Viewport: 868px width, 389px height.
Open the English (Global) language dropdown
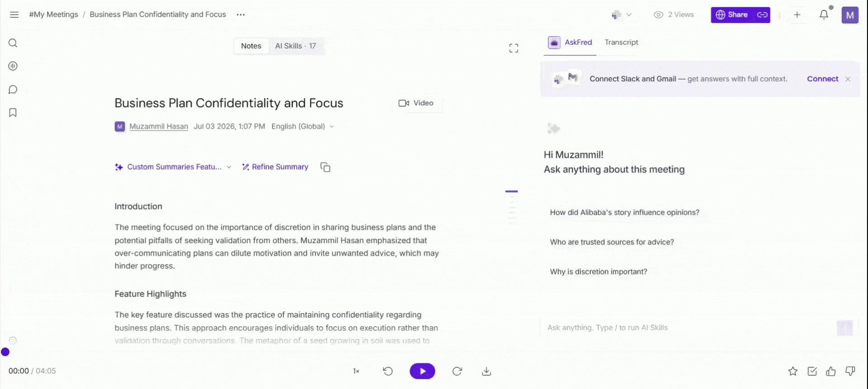pos(302,127)
